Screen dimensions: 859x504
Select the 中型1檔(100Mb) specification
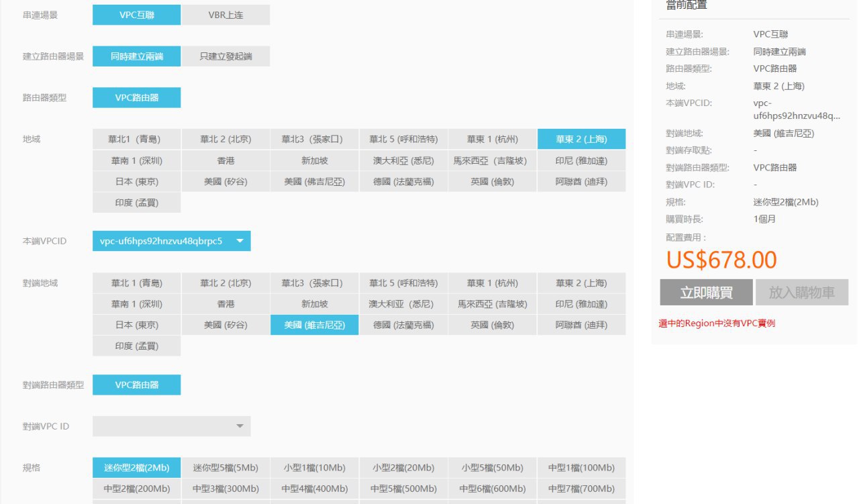pos(581,468)
